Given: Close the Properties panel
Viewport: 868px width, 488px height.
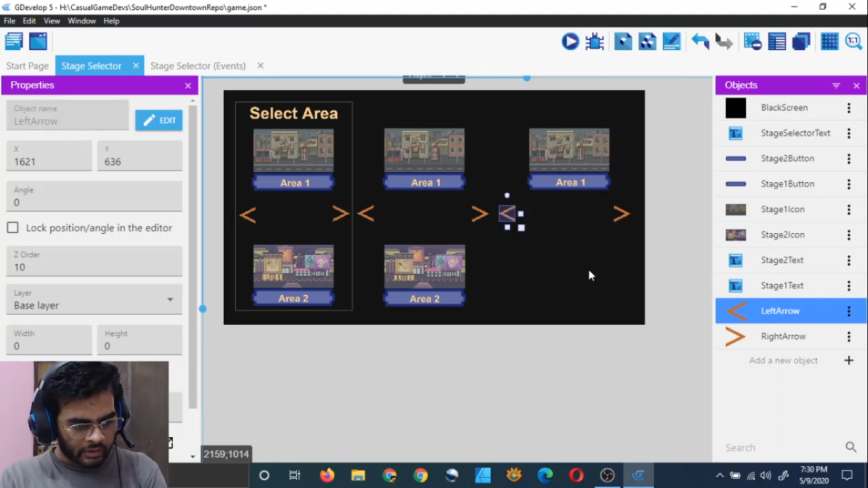Looking at the screenshot, I should coord(188,86).
